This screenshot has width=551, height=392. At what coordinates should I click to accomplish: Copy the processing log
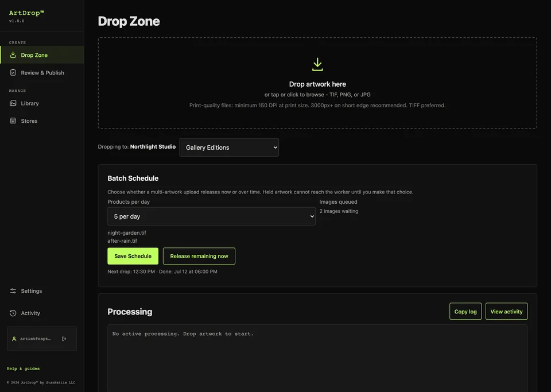coord(465,311)
